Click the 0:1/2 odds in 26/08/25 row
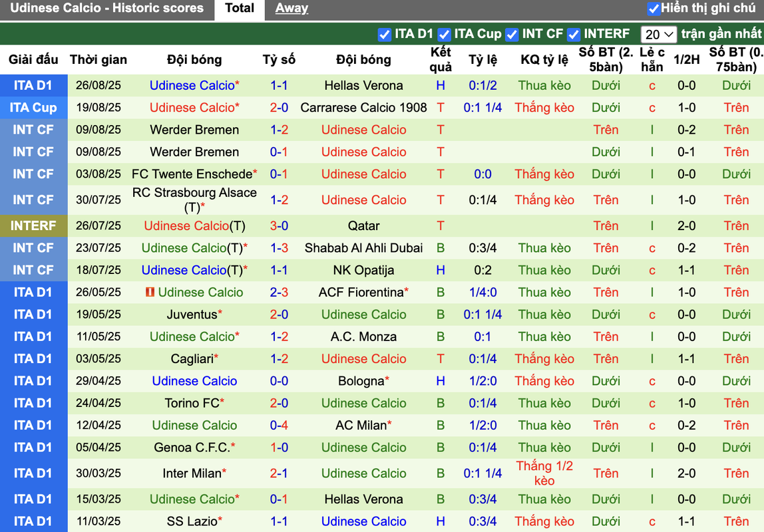 coord(482,85)
